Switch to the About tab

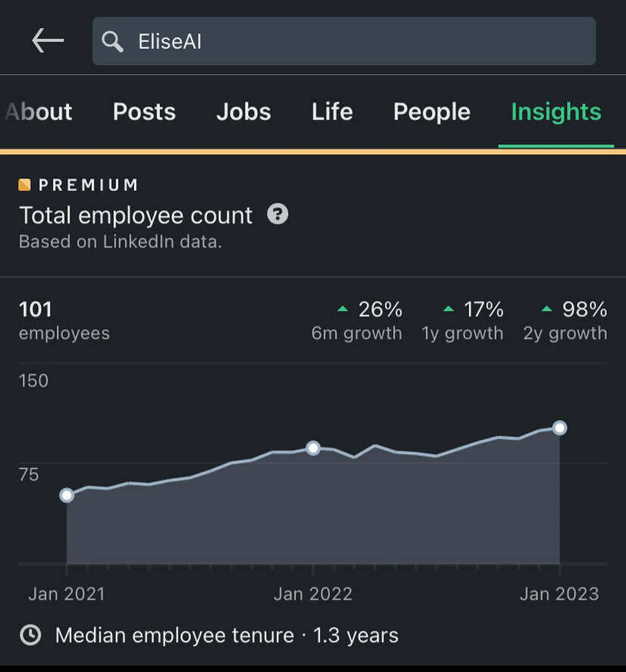(x=40, y=112)
